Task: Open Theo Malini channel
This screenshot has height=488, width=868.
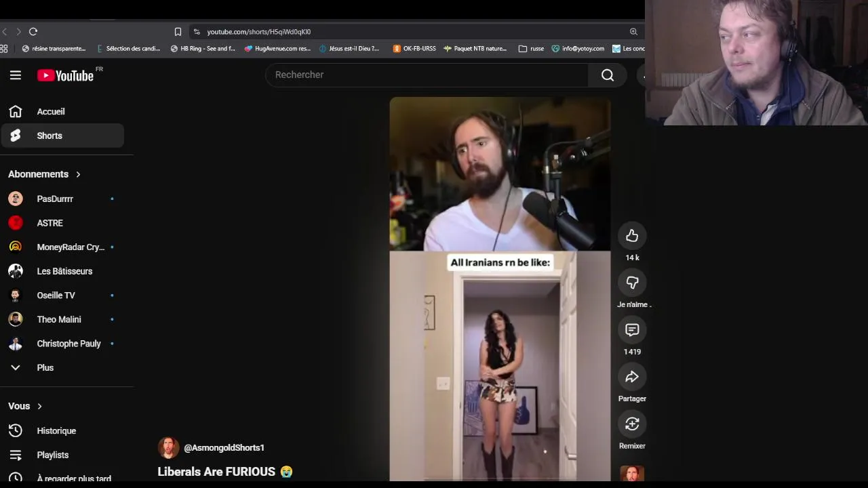Action: point(62,319)
